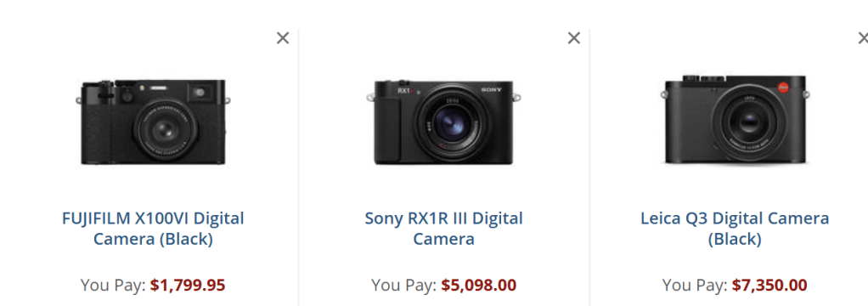Click the lens of the FUJIFILM camera
The image size is (868, 306).
click(165, 130)
